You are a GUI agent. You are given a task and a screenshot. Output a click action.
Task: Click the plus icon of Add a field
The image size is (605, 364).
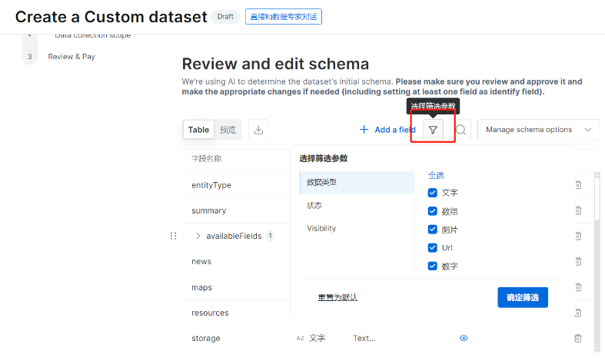pos(364,130)
